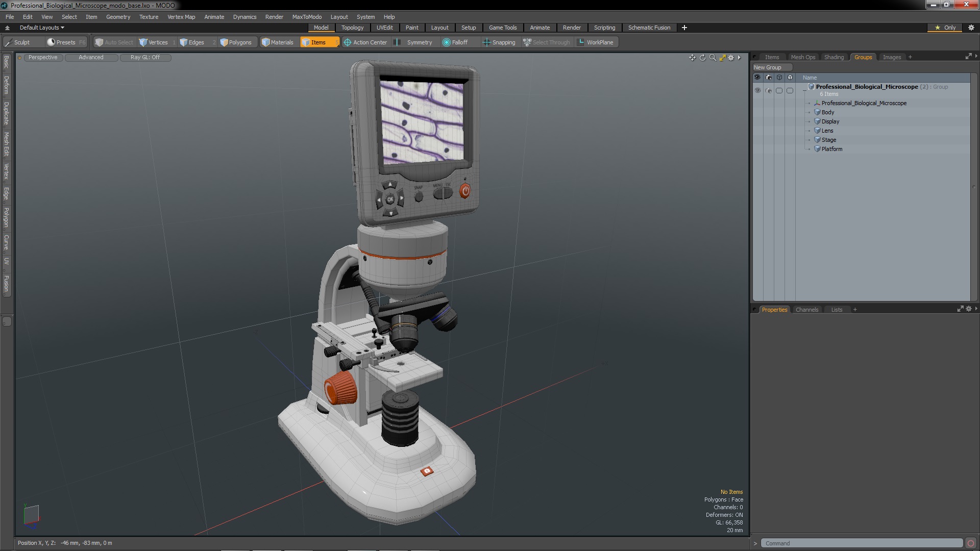
Task: Click the Lens mesh item icon
Action: click(817, 131)
